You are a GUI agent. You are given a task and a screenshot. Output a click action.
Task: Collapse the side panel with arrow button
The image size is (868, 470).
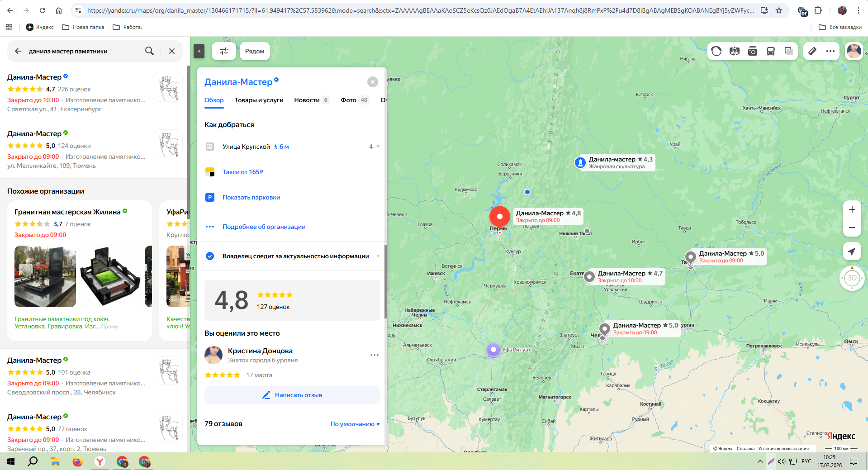point(199,51)
